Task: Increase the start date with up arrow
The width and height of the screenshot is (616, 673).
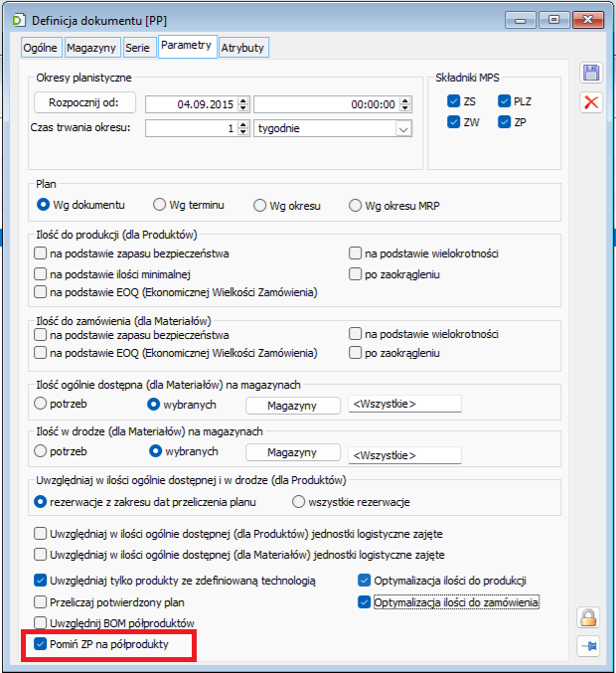Action: [x=243, y=100]
